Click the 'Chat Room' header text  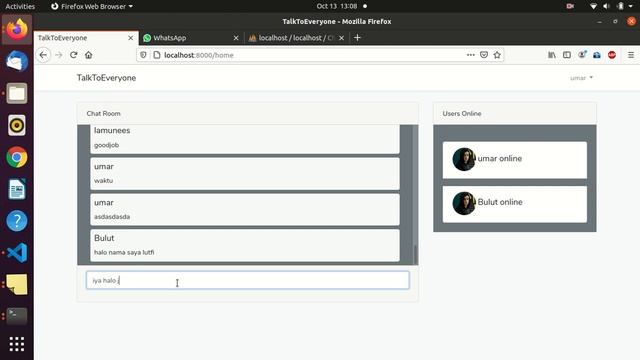coord(103,113)
